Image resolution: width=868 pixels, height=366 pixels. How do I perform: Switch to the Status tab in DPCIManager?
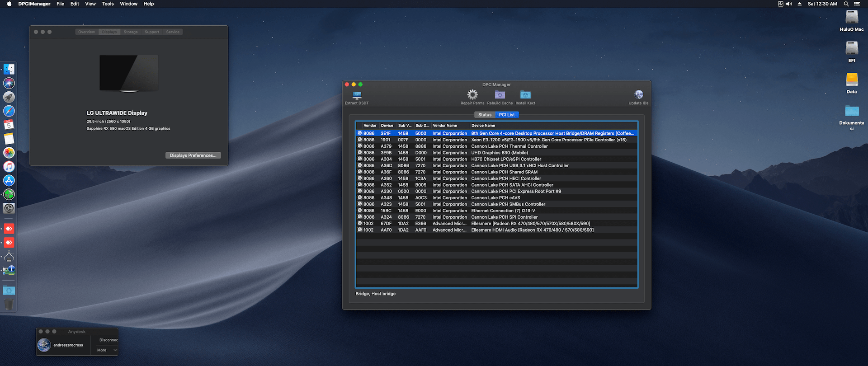[485, 115]
